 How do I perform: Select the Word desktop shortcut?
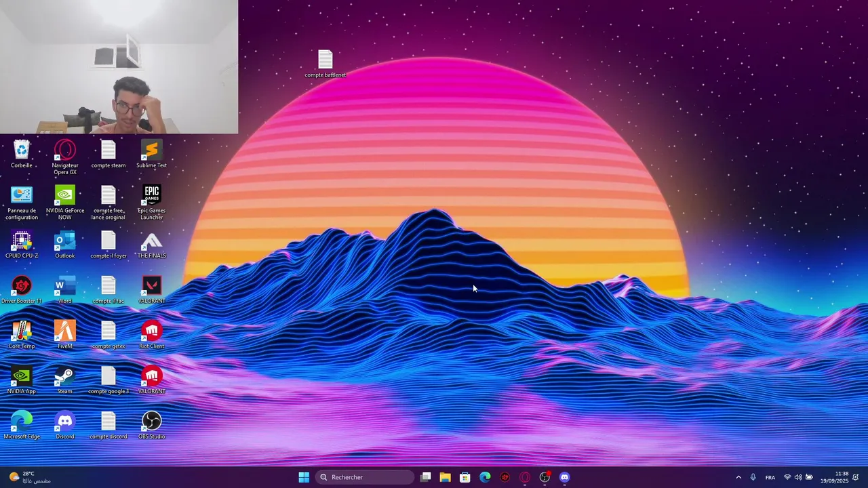pos(65,290)
